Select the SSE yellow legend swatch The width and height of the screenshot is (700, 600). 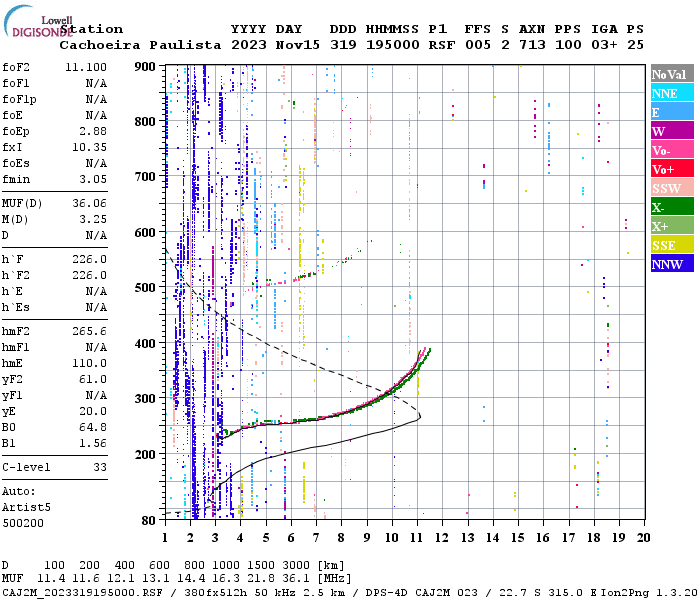(672, 245)
